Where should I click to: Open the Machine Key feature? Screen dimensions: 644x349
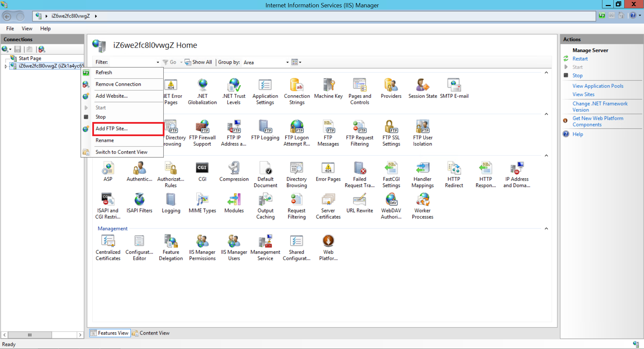point(328,89)
